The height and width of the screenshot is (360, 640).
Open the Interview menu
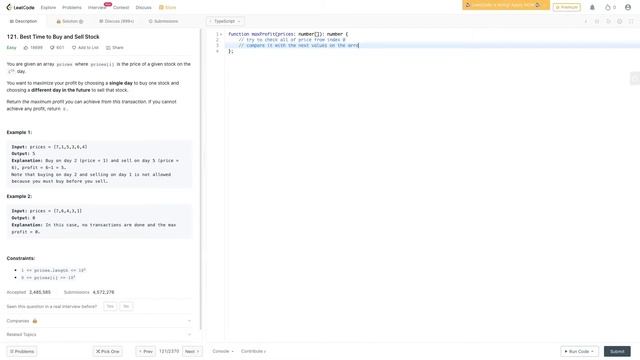97,7
